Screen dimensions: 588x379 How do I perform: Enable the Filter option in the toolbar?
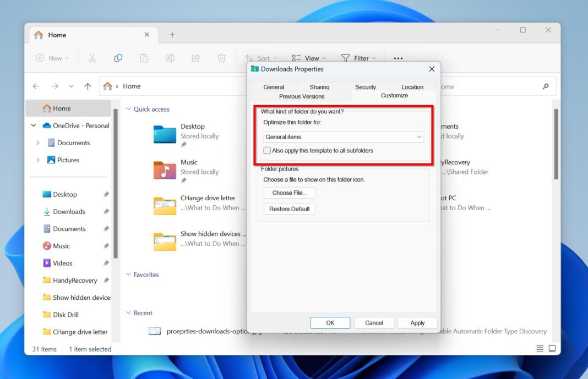358,58
